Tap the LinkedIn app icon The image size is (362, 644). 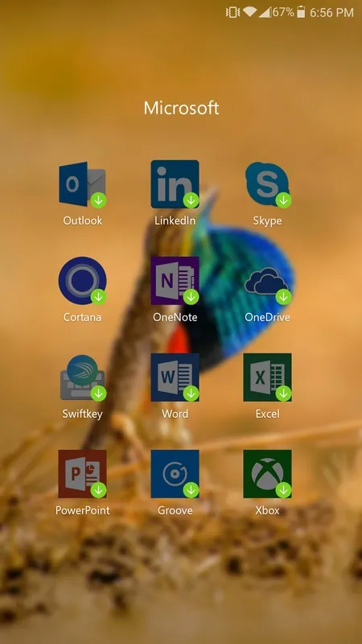[x=175, y=184]
